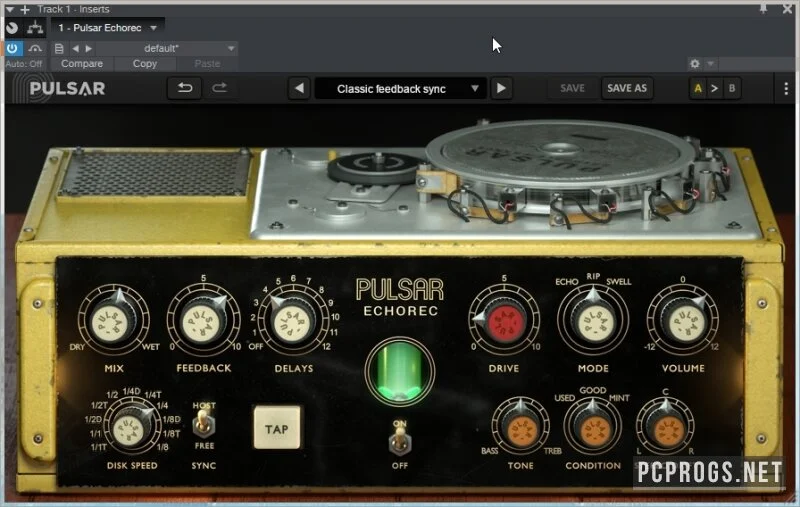Open the 1 - Pulsar Echorec plugin dropdown
Image resolution: width=800 pixels, height=507 pixels.
pos(107,28)
